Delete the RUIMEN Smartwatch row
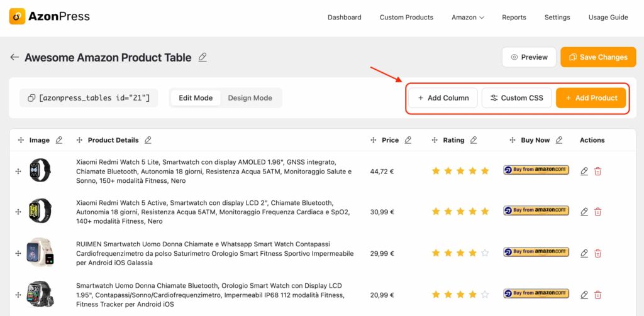 598,253
